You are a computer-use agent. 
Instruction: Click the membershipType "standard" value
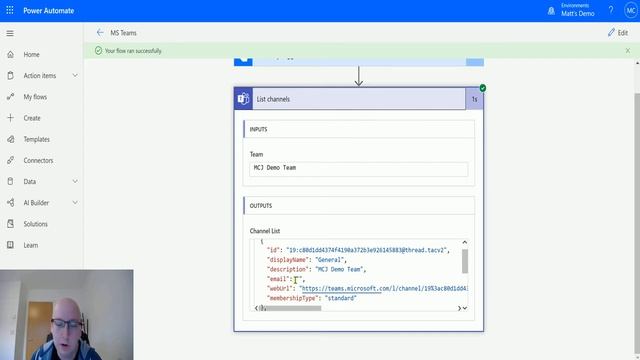pos(341,298)
